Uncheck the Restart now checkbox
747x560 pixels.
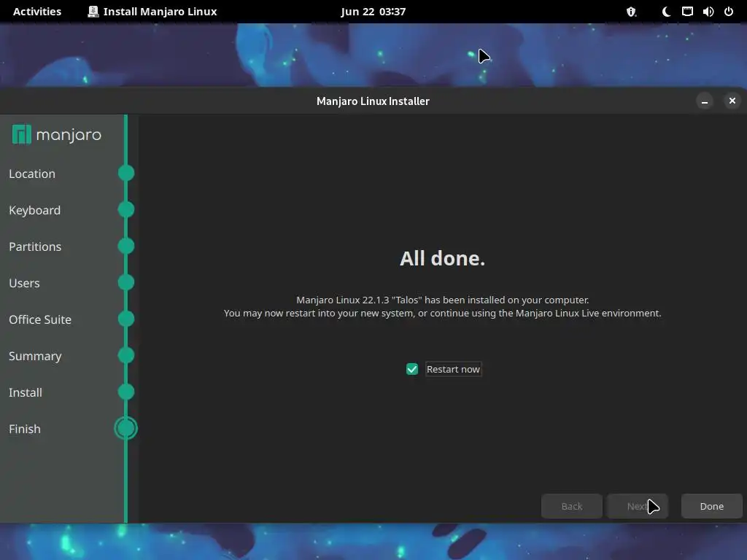click(412, 369)
